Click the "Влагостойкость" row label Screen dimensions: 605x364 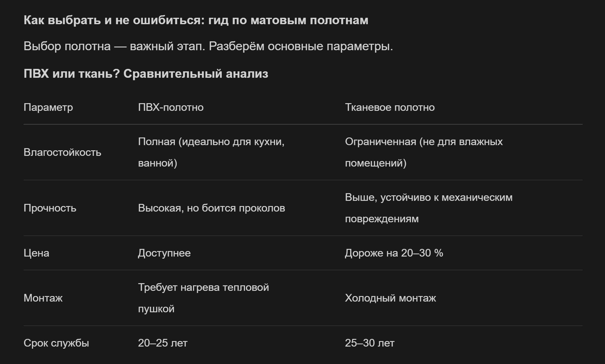pos(62,152)
